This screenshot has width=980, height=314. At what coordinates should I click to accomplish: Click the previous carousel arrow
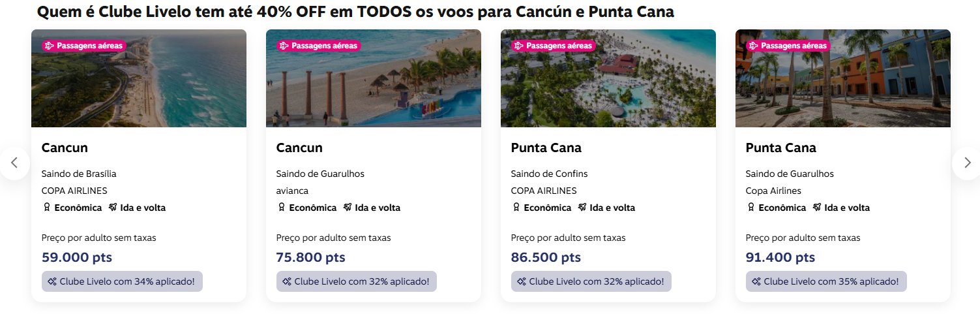pos(14,163)
